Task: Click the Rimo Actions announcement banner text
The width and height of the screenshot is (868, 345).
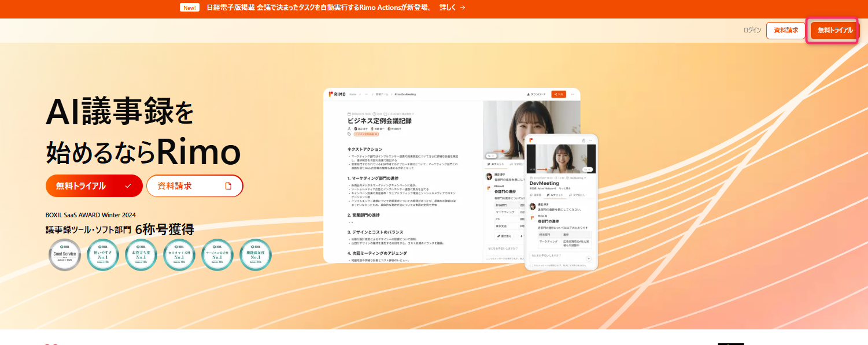Action: coord(319,8)
